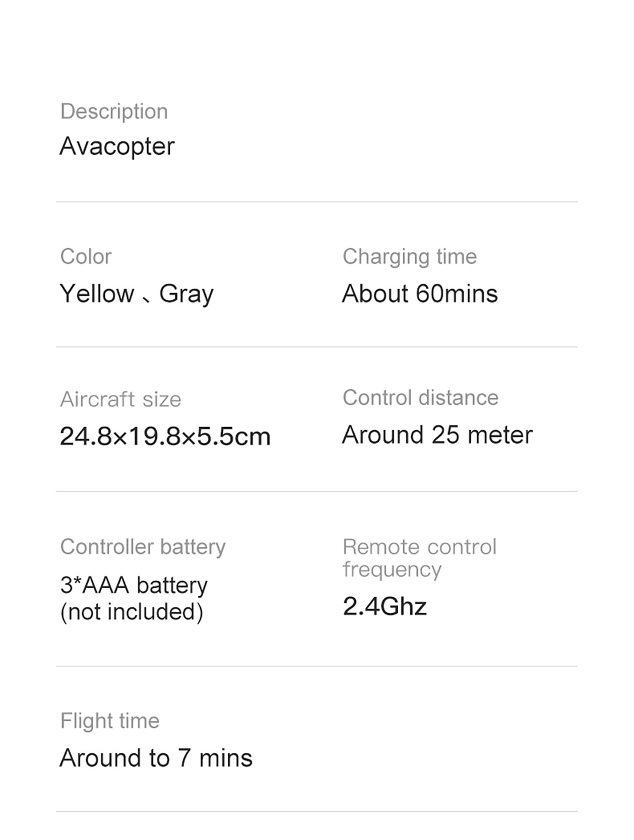This screenshot has width=634, height=840.
Task: Select the Avacopter product name
Action: 117,147
